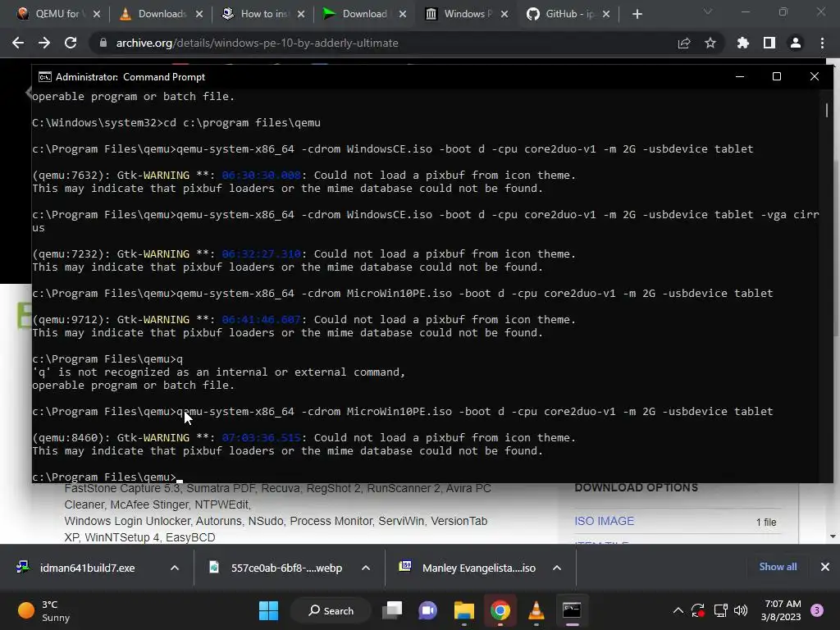Close the Command Prompt window
The width and height of the screenshot is (840, 630).
(x=815, y=76)
